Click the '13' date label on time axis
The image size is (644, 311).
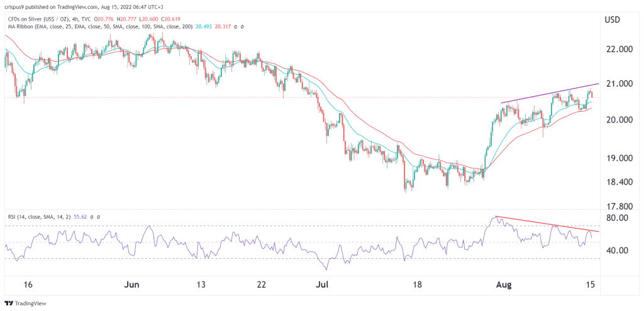tap(201, 285)
